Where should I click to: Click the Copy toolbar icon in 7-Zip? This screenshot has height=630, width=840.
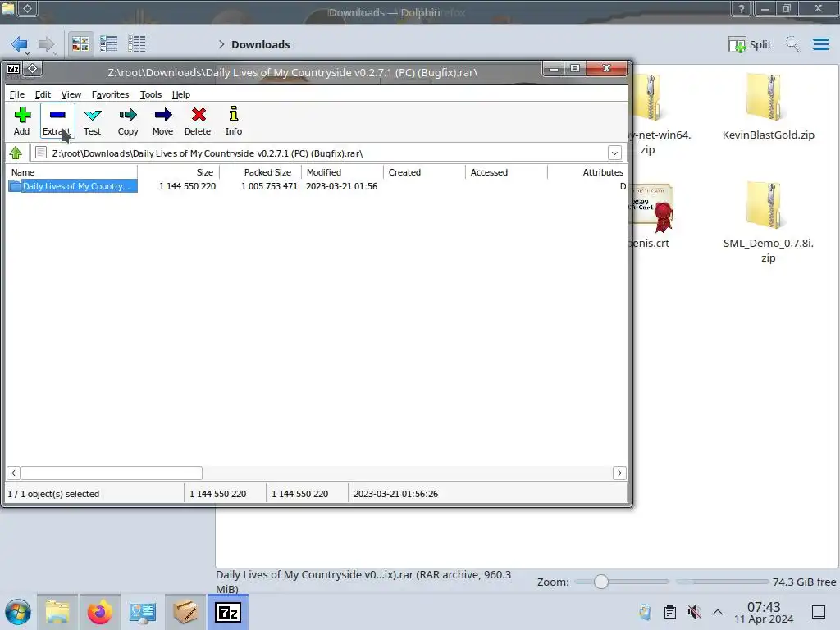click(128, 121)
